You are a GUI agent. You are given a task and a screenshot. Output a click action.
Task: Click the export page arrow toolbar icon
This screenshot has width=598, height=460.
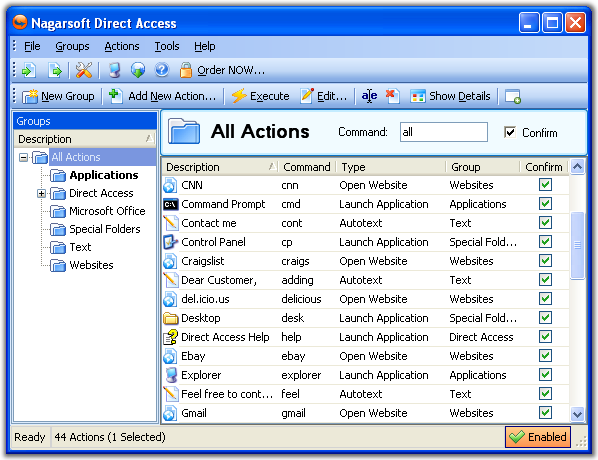click(x=55, y=70)
